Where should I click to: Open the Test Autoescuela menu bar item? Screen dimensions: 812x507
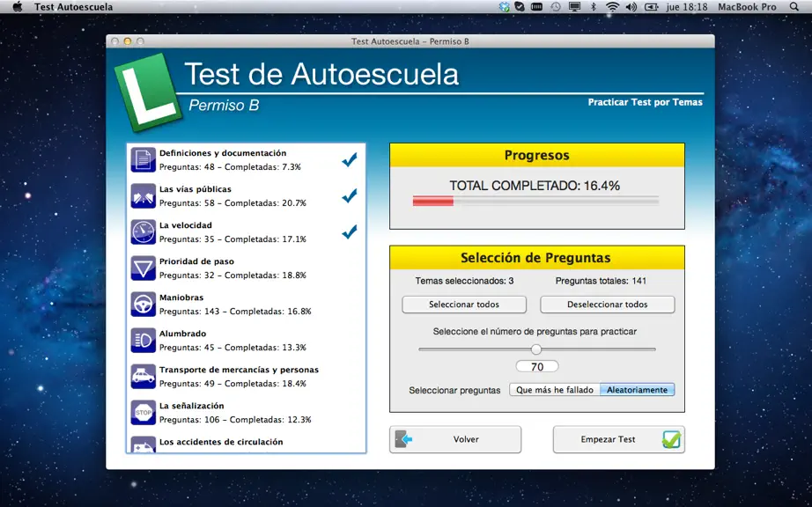point(73,7)
